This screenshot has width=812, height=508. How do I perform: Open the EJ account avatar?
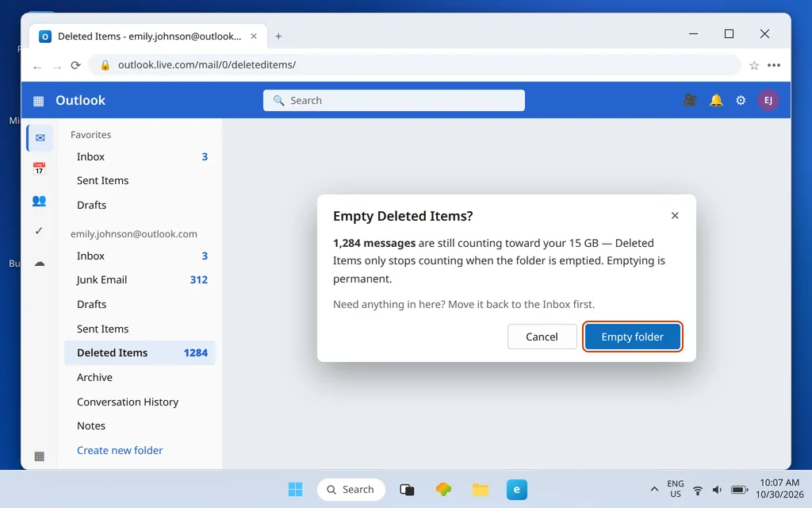click(x=768, y=100)
